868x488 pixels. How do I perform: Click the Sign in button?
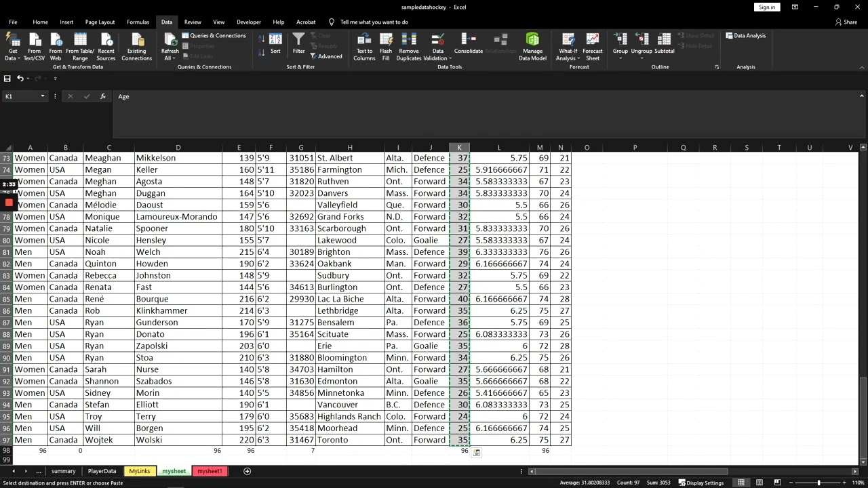click(x=767, y=7)
